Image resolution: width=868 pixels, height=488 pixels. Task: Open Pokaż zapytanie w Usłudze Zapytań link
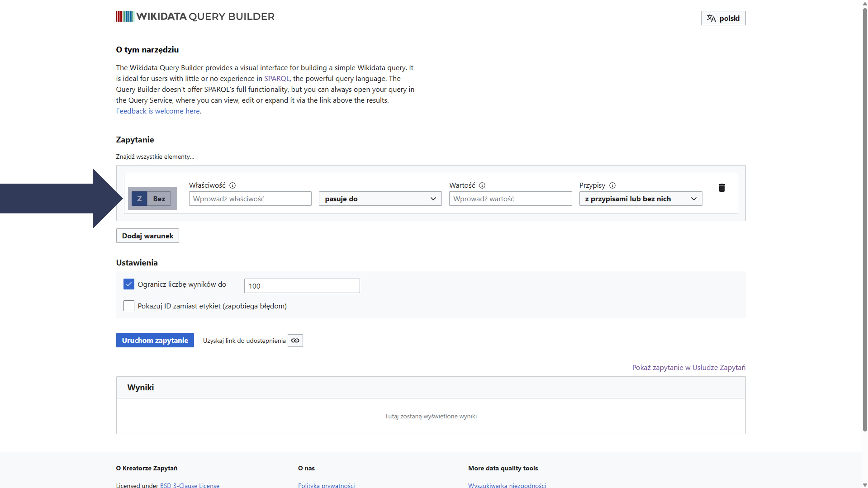pos(688,367)
